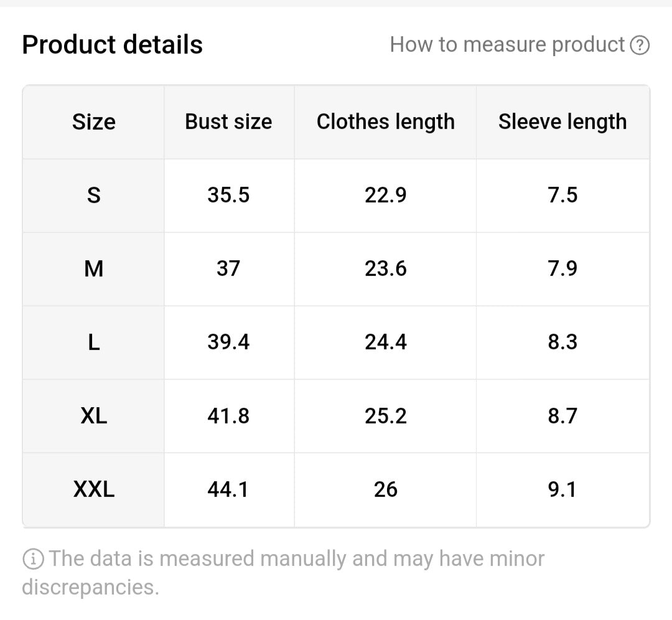Image resolution: width=672 pixels, height=620 pixels.
Task: Select size XL row label
Action: [93, 415]
